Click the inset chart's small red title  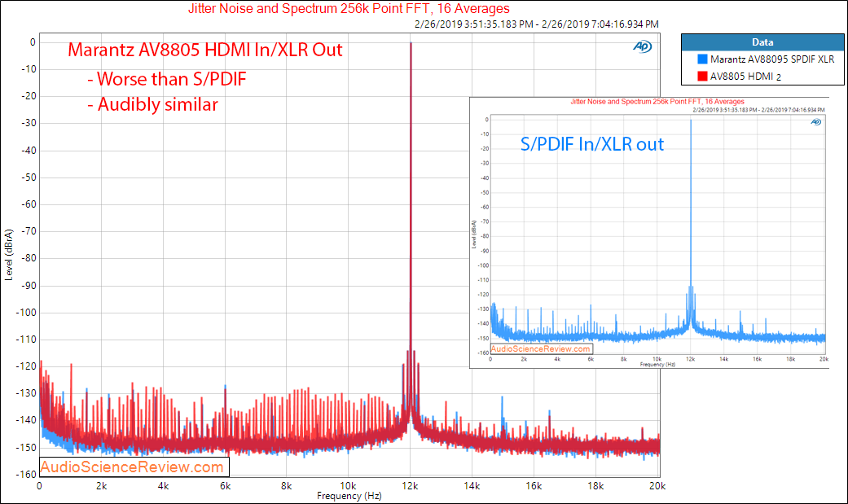(657, 102)
